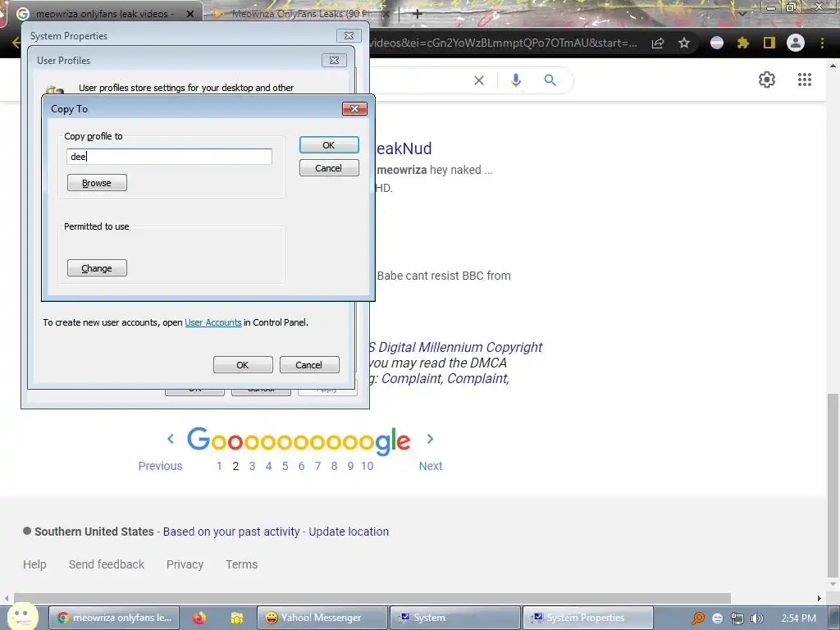Open the Help footer link
This screenshot has height=630, width=840.
click(34, 564)
